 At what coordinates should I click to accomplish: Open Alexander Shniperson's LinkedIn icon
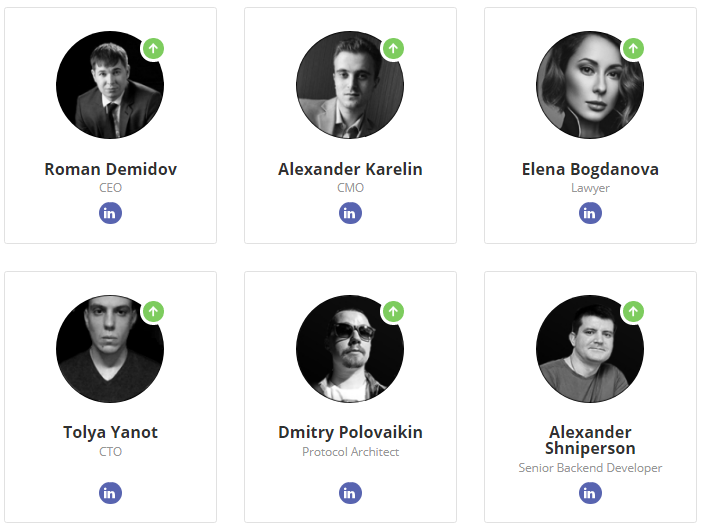click(x=590, y=493)
